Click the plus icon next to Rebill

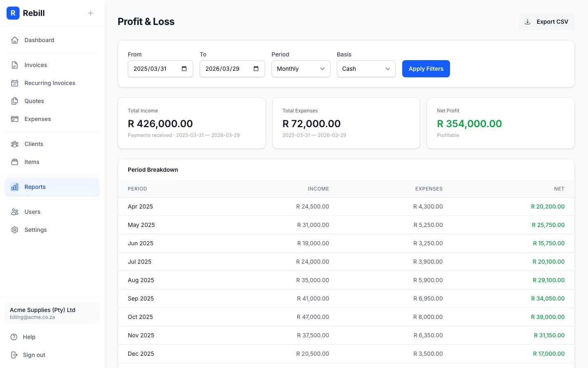pos(91,13)
